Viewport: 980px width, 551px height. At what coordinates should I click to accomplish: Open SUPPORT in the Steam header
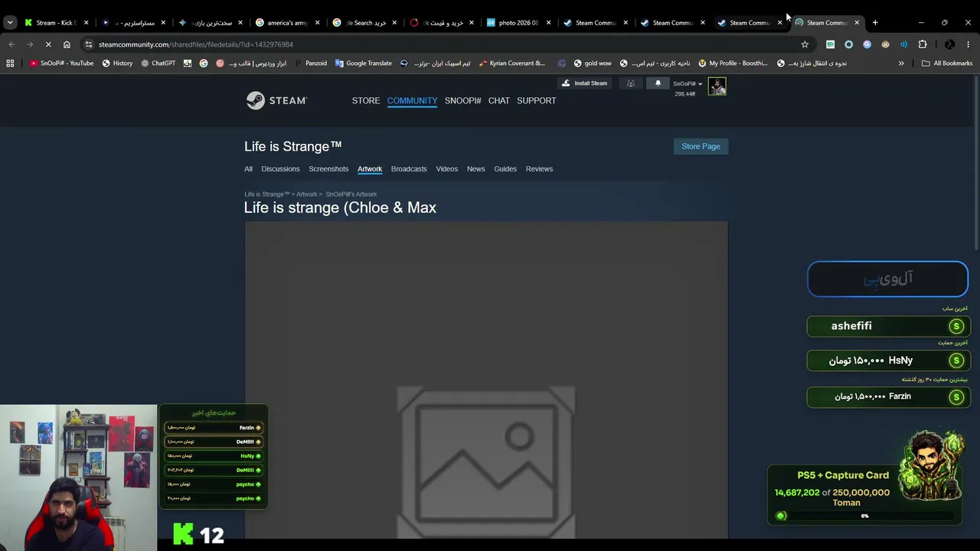[537, 100]
